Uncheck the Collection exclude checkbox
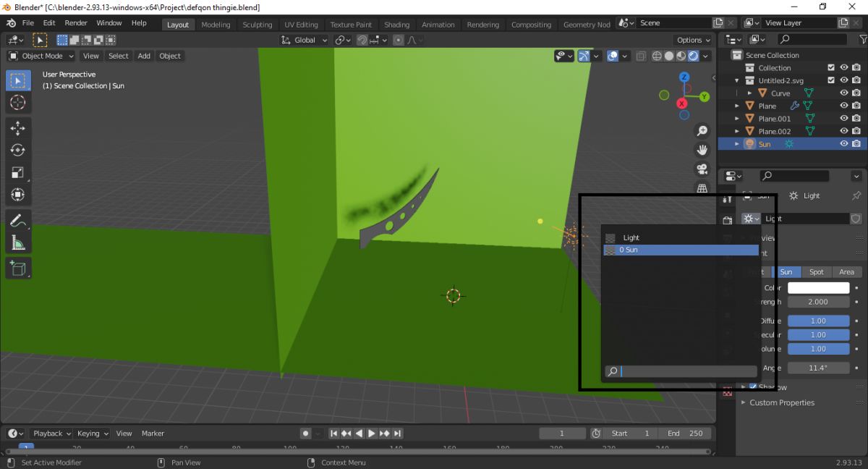The width and height of the screenshot is (868, 469). tap(831, 68)
